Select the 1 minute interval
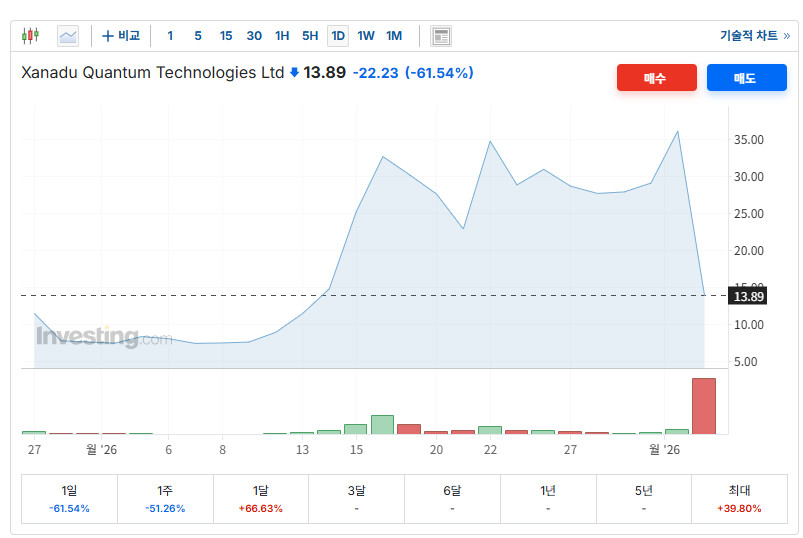 170,36
